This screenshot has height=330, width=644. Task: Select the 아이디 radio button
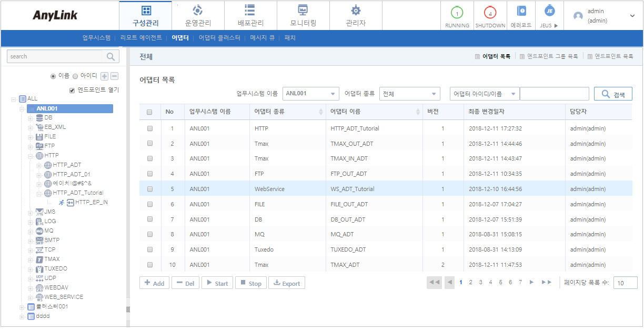point(75,76)
